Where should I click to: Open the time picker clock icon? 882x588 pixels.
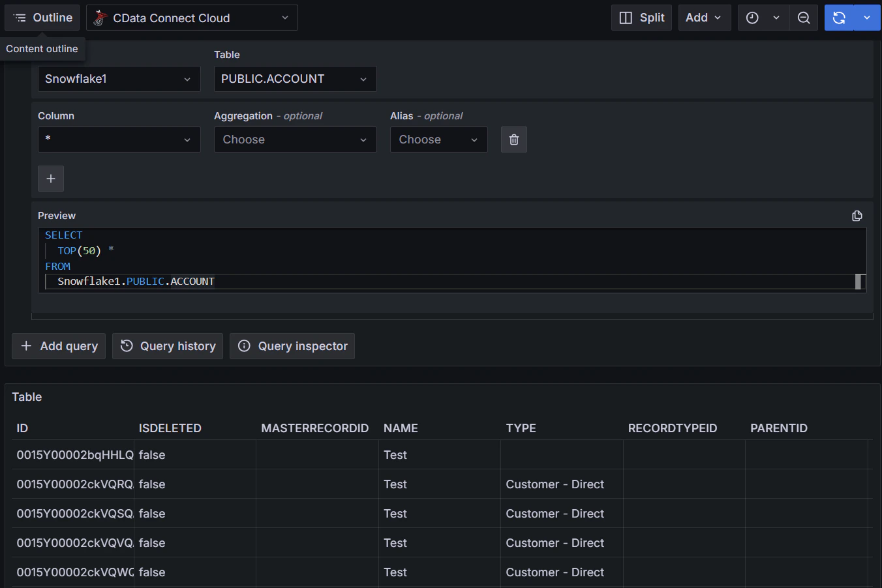point(752,18)
